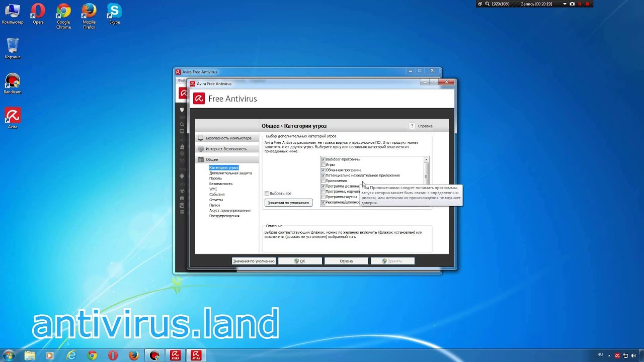Click the question mark help icon
644x362 pixels.
pos(412,126)
